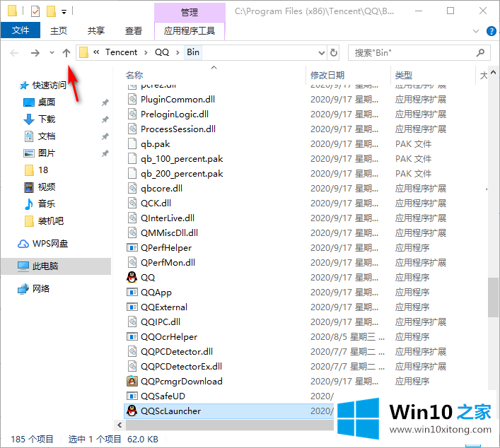500x448 pixels.
Task: Click QQ in the breadcrumb path
Action: click(x=162, y=52)
